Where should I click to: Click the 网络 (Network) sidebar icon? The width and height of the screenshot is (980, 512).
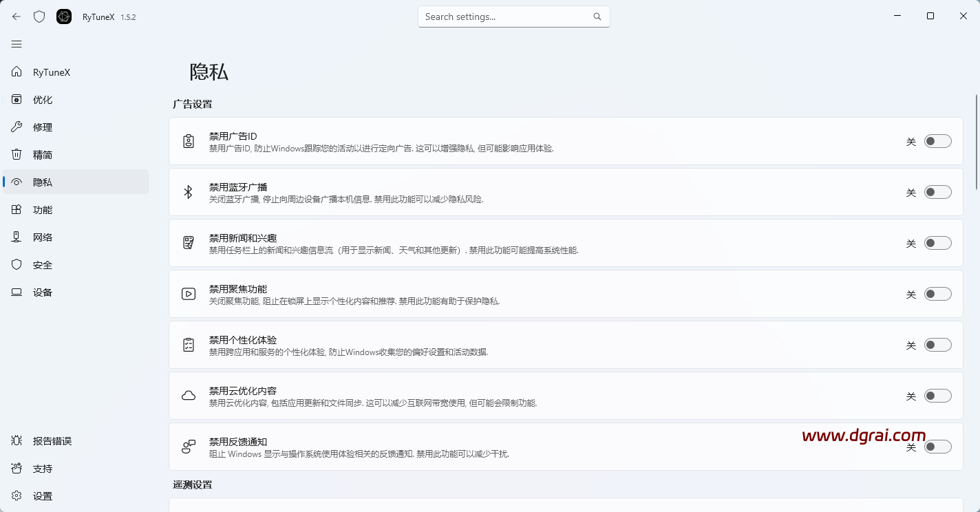(x=17, y=237)
